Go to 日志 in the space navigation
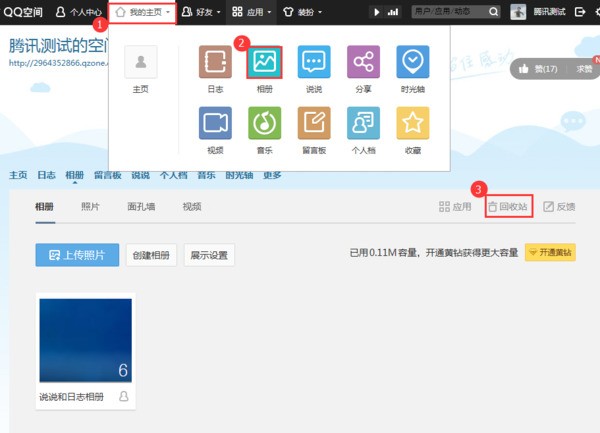This screenshot has width=600, height=433. point(46,175)
